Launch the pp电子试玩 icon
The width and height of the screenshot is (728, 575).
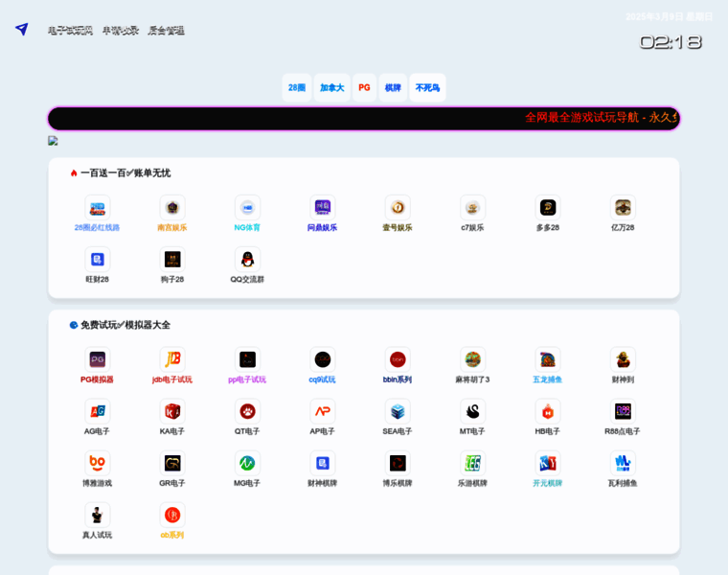247,359
